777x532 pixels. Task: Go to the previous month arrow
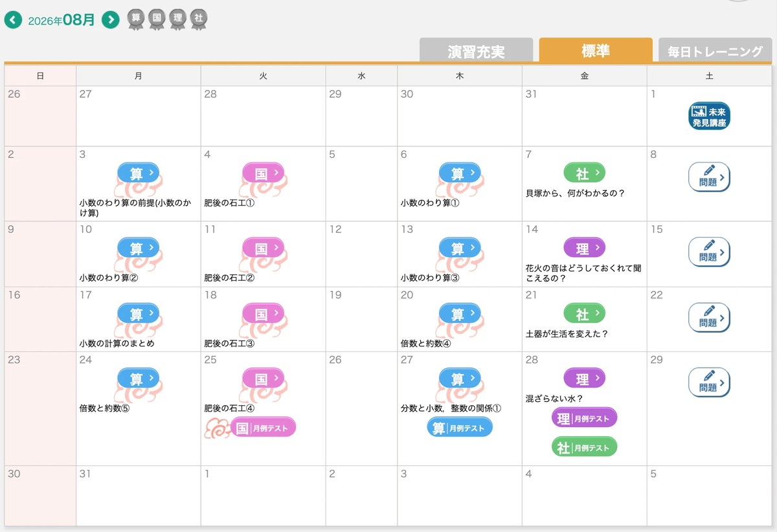point(13,20)
